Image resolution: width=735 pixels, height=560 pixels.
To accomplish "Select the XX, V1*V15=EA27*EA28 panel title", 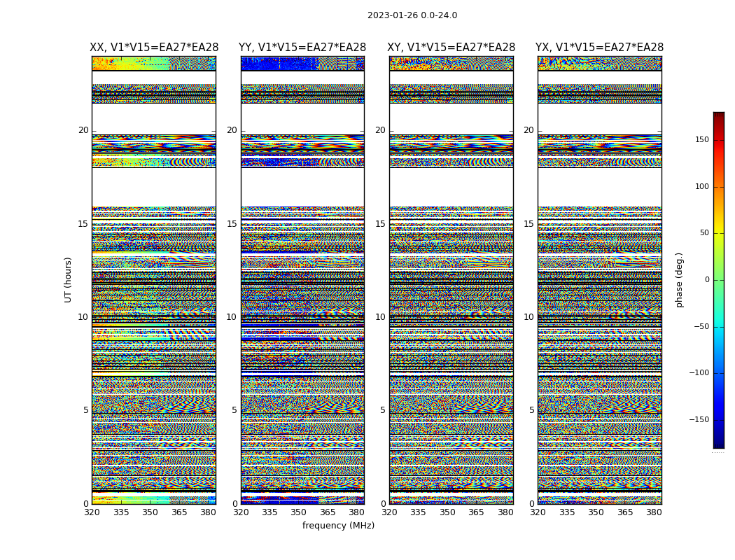I will coord(154,48).
